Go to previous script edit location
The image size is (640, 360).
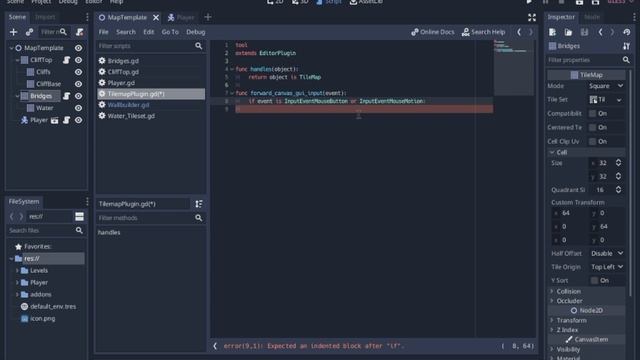519,32
